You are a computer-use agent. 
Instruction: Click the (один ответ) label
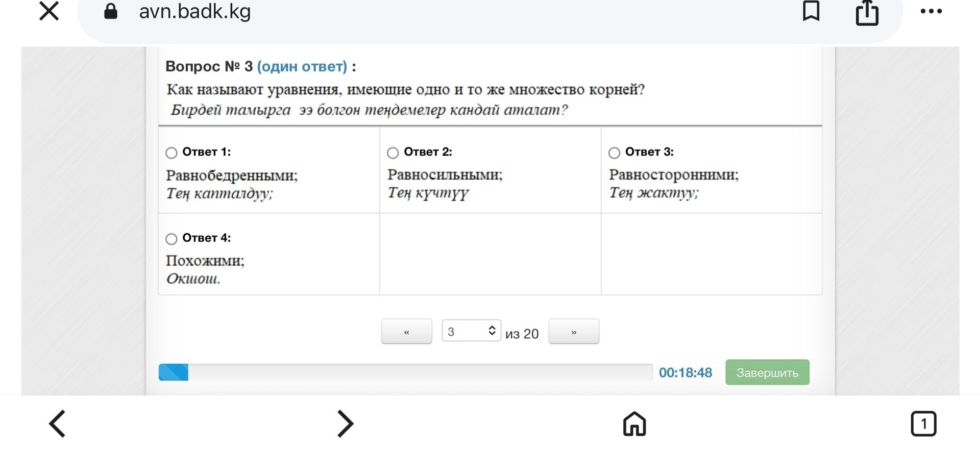(302, 66)
